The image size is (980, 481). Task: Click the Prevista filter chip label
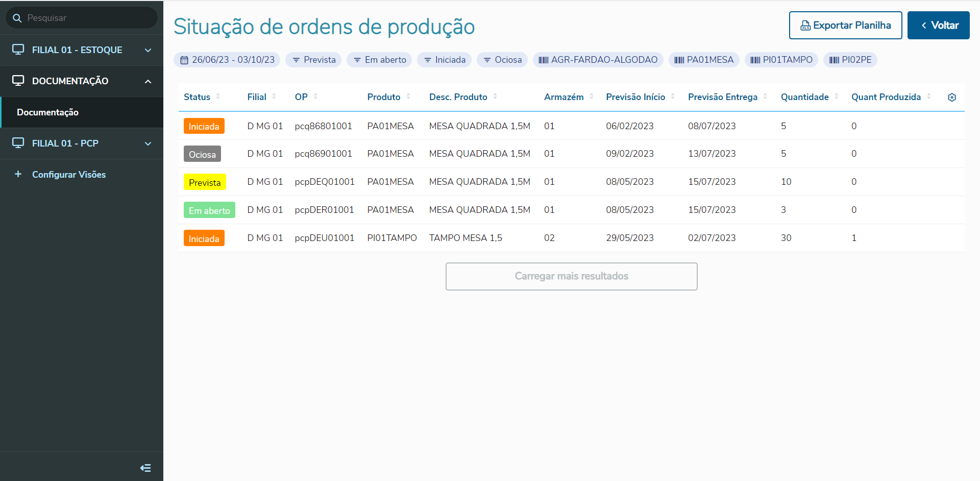point(320,60)
